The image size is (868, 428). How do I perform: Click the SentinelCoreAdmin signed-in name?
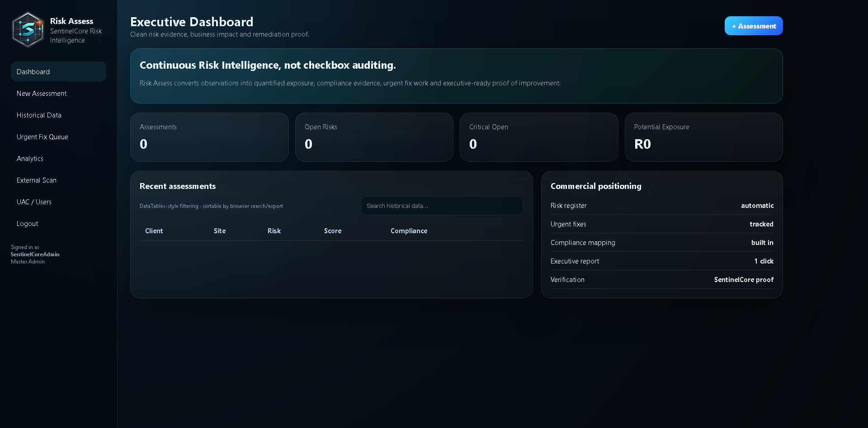click(x=35, y=254)
